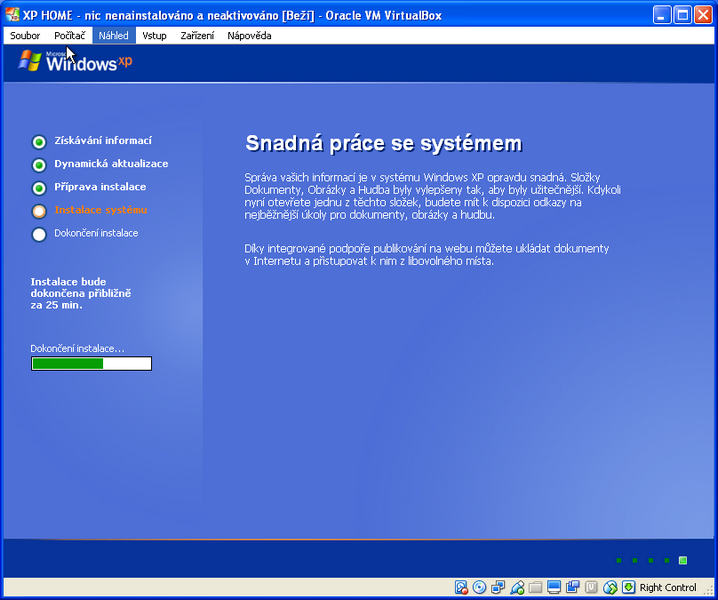Click the CPU virtualization status icon
Viewport: 718px width, 600px height.
(592, 587)
